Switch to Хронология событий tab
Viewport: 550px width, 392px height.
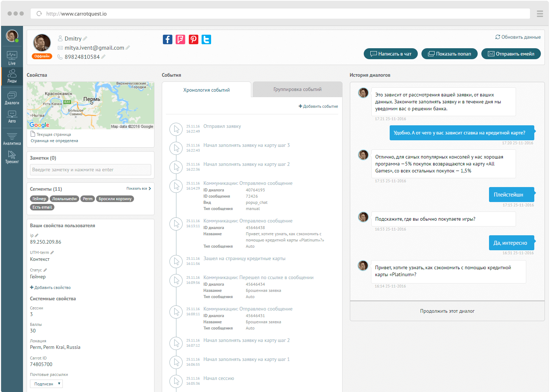coord(207,90)
